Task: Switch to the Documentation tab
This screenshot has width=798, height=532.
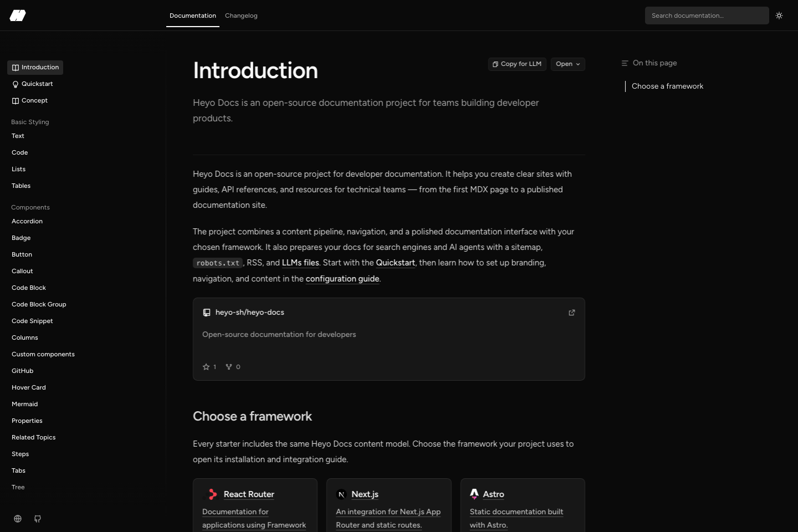Action: point(193,16)
